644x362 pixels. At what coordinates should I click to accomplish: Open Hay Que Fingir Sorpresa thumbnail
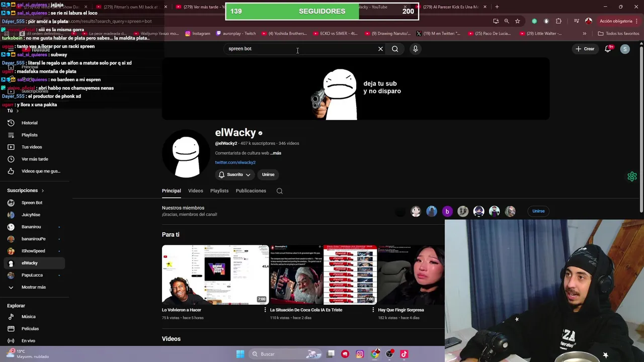(411, 275)
